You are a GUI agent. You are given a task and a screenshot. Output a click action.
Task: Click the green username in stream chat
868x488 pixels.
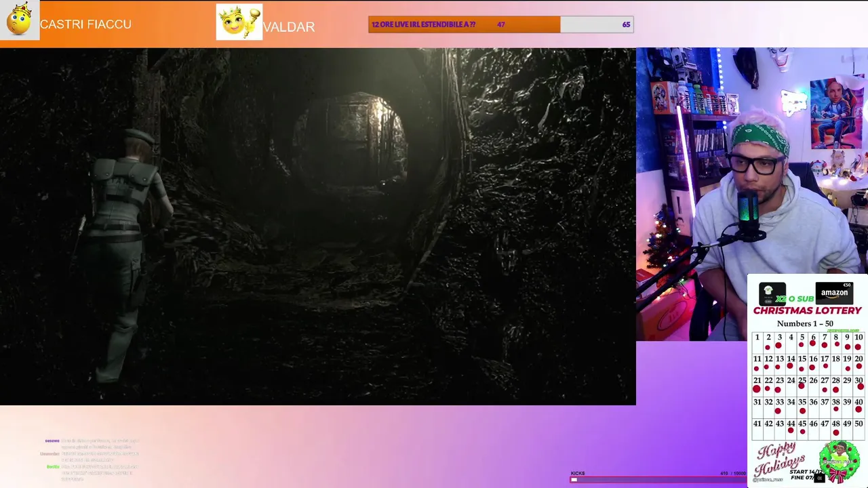coord(53,466)
